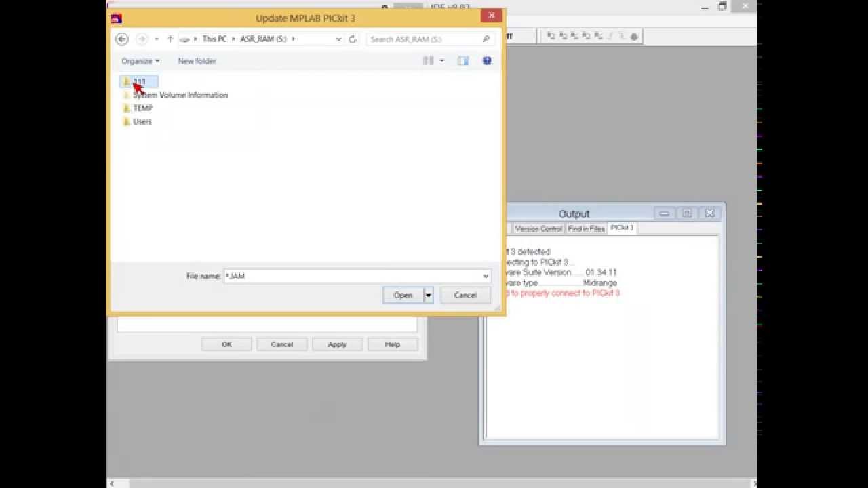This screenshot has height=488, width=868.
Task: Switch to the Find in Files tab
Action: point(586,229)
